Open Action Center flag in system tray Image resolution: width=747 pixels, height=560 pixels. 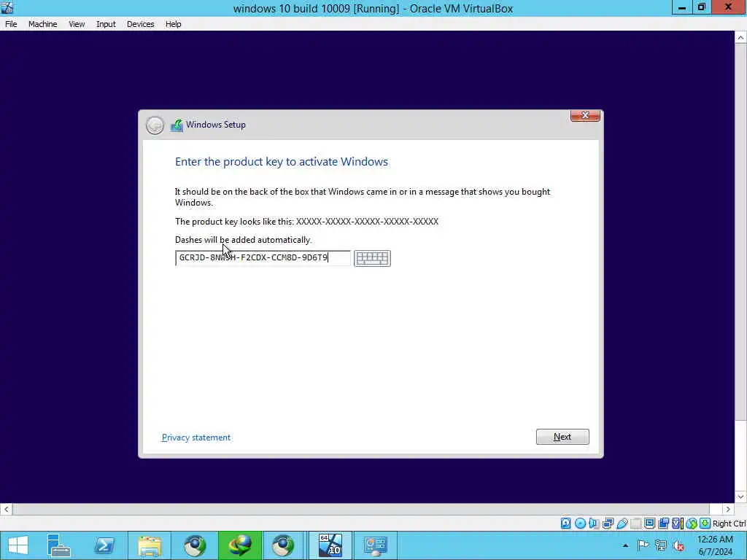pyautogui.click(x=643, y=545)
